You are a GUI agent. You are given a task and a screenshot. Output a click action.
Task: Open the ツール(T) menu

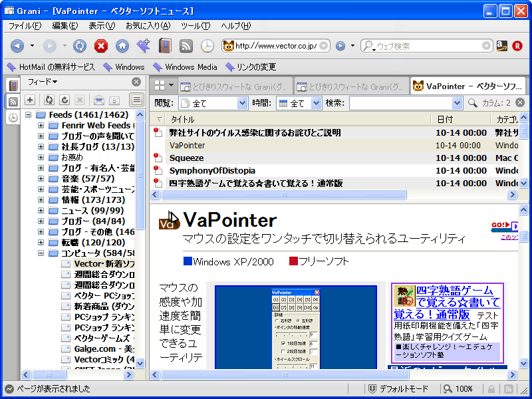click(x=196, y=26)
